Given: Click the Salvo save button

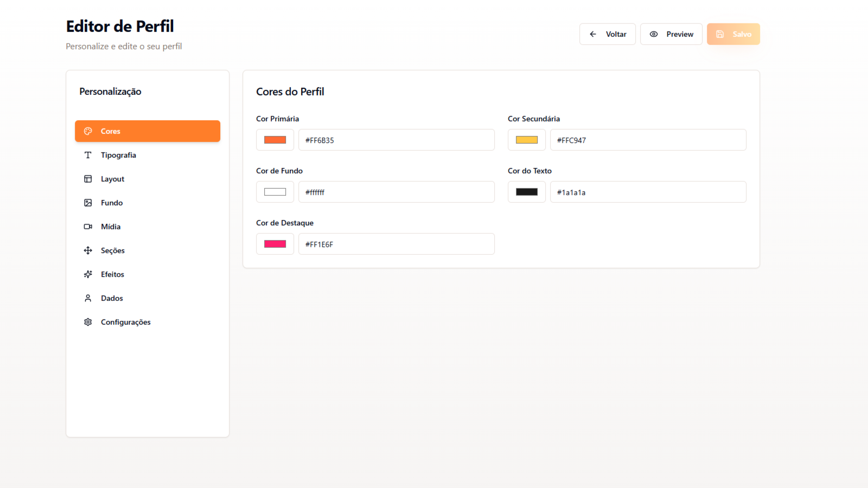Looking at the screenshot, I should 733,34.
